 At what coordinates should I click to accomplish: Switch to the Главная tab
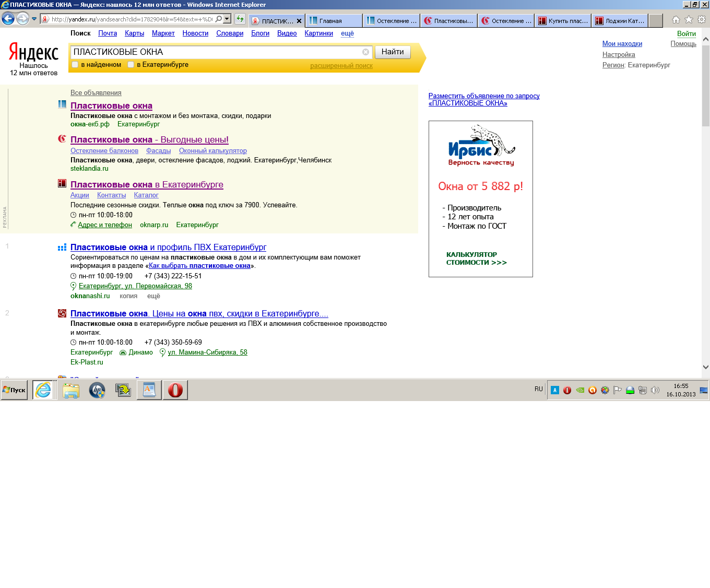tap(334, 21)
